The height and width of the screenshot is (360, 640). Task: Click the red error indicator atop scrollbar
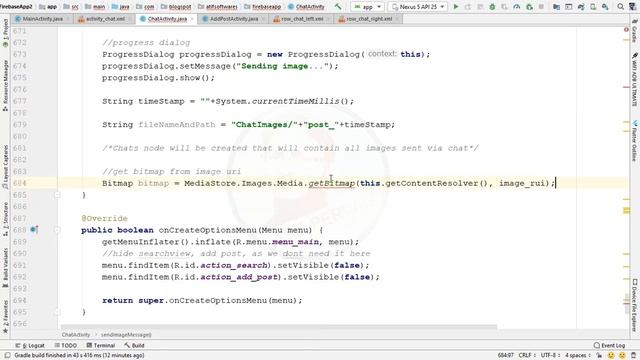[x=626, y=30]
